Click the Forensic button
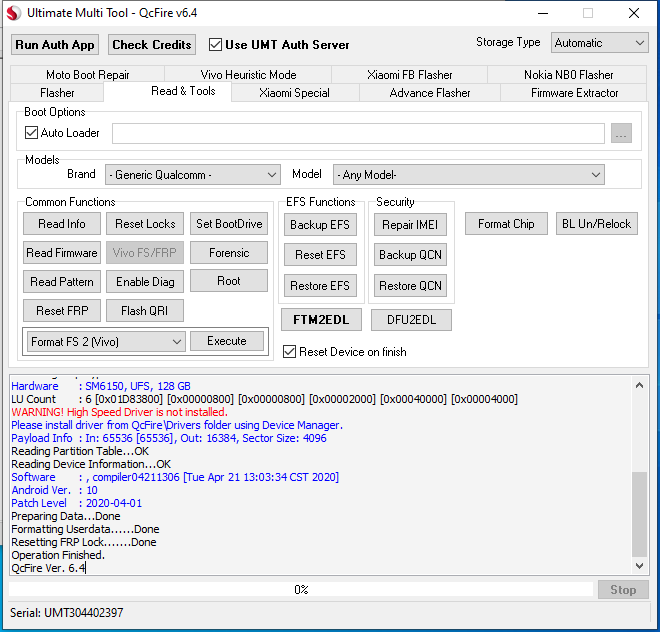This screenshot has height=632, width=660. point(229,253)
